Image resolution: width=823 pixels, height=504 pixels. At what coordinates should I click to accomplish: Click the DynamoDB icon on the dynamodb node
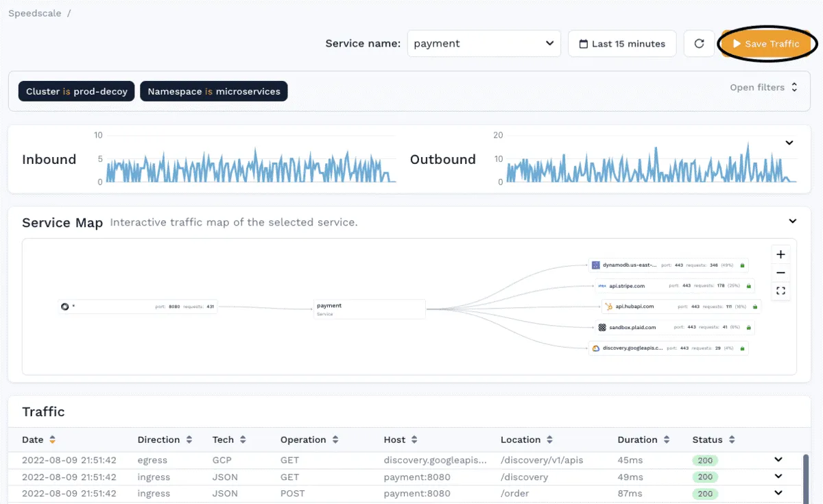pos(595,265)
